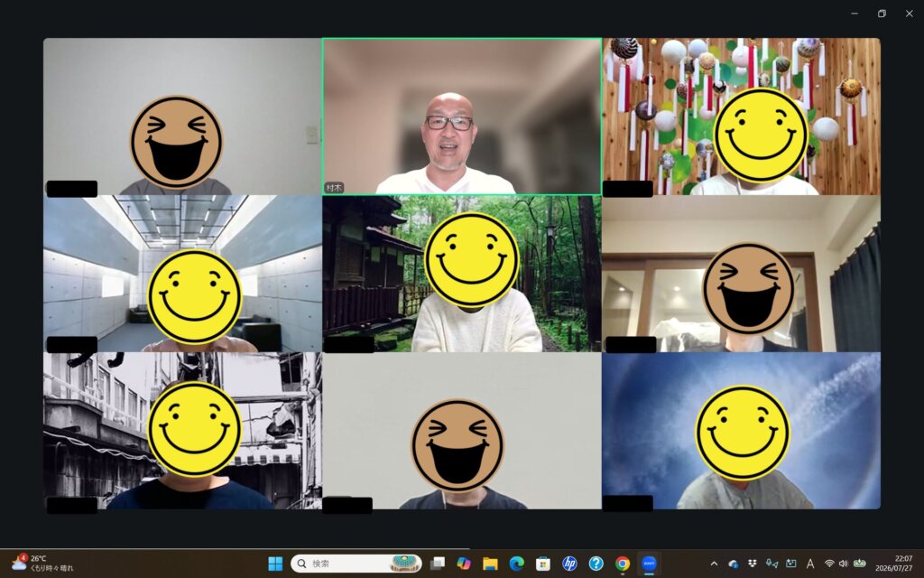Expand the hidden system tray icons chevron
This screenshot has width=924, height=578.
(x=714, y=564)
